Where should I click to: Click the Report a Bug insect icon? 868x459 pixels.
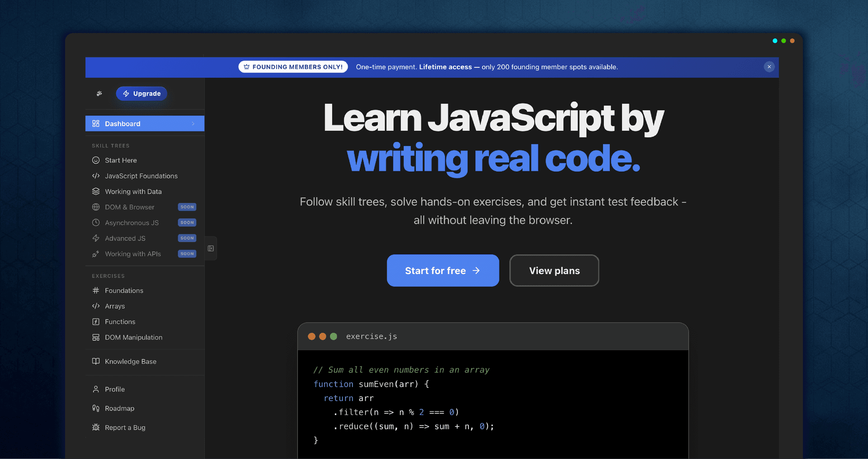[x=96, y=427]
